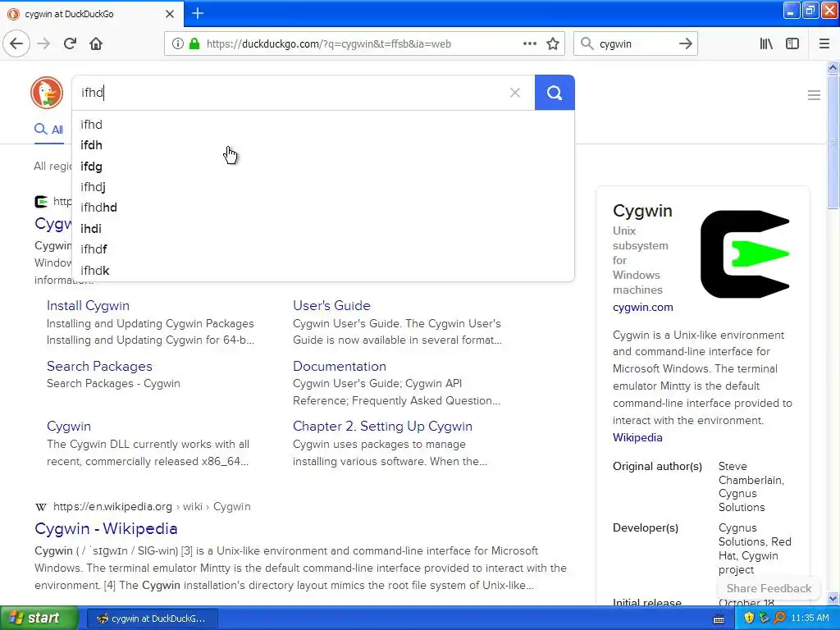The width and height of the screenshot is (840, 630).
Task: Choose suggestion ifdh
Action: tap(323, 145)
